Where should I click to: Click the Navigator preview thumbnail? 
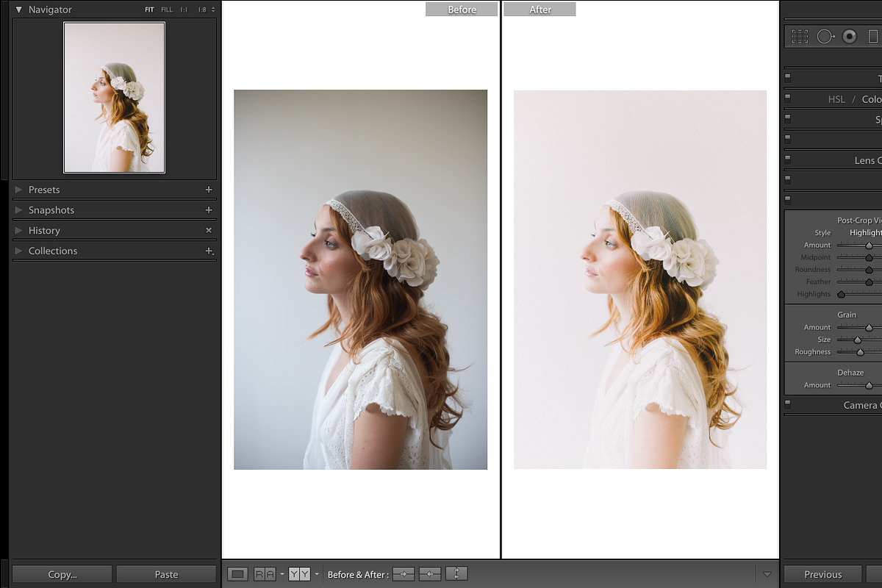[114, 98]
